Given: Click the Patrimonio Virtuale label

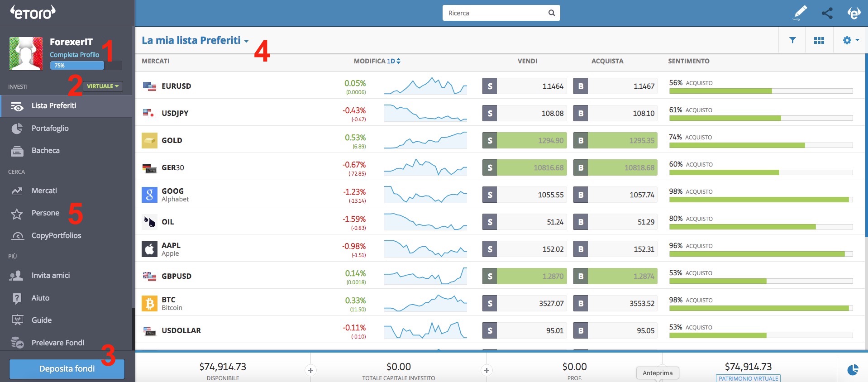Looking at the screenshot, I should (748, 378).
